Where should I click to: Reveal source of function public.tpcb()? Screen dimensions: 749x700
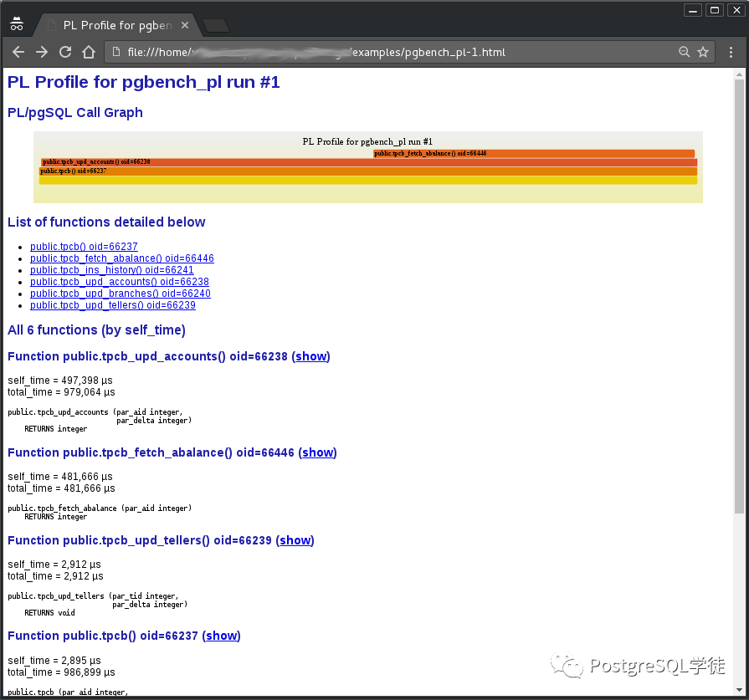(221, 636)
